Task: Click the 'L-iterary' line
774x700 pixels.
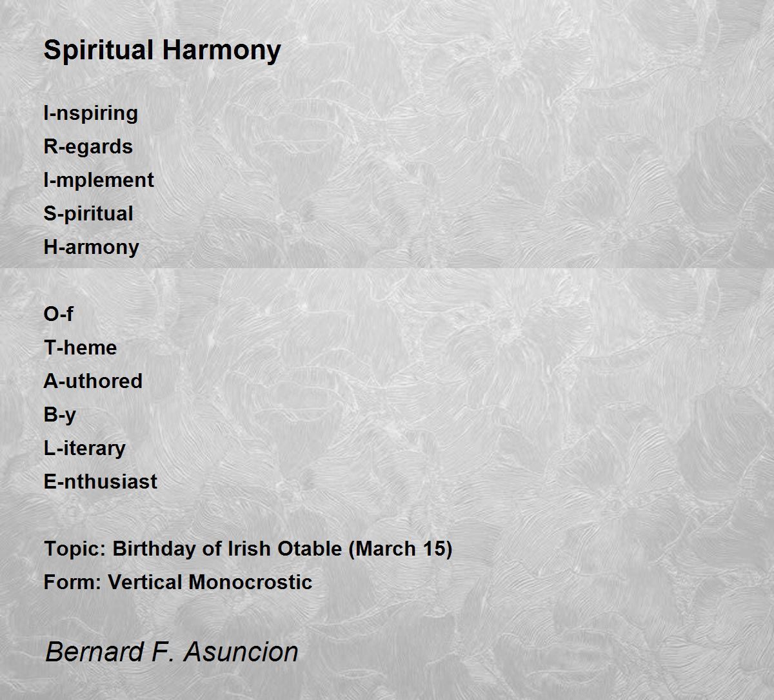Action: pos(84,449)
